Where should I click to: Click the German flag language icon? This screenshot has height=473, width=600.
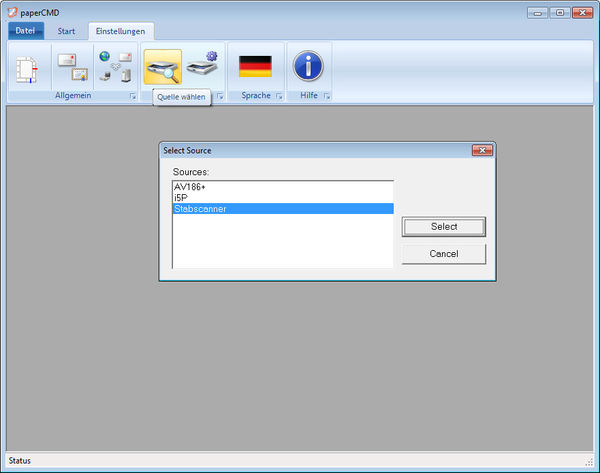click(x=255, y=66)
